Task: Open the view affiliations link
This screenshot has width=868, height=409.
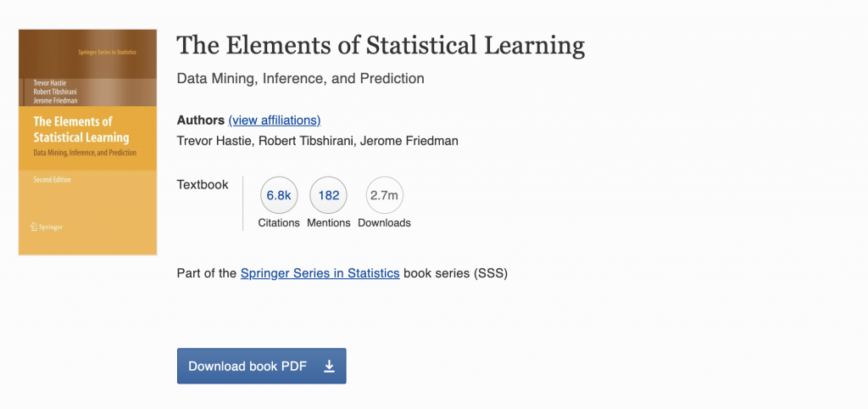Action: [x=275, y=120]
